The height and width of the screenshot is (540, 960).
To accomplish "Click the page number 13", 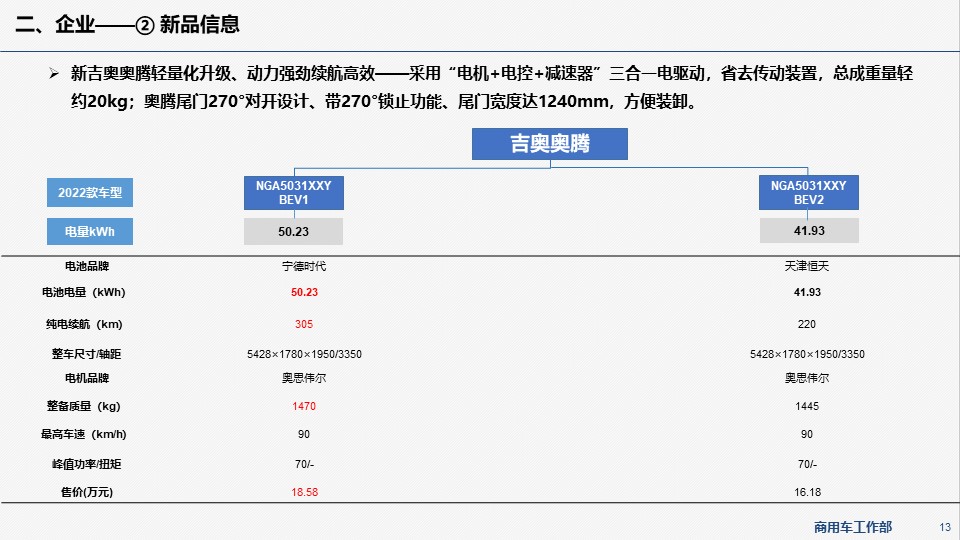I will (x=945, y=527).
